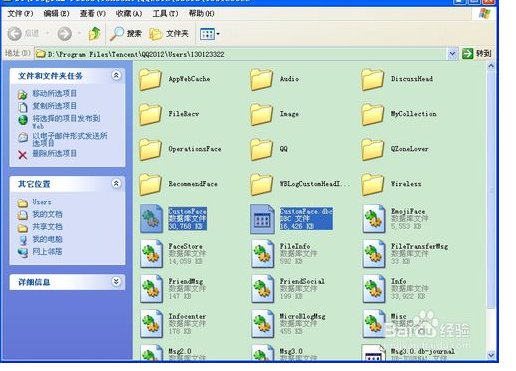Select the CustomFace.dbc file
The width and height of the screenshot is (516, 371).
292,219
